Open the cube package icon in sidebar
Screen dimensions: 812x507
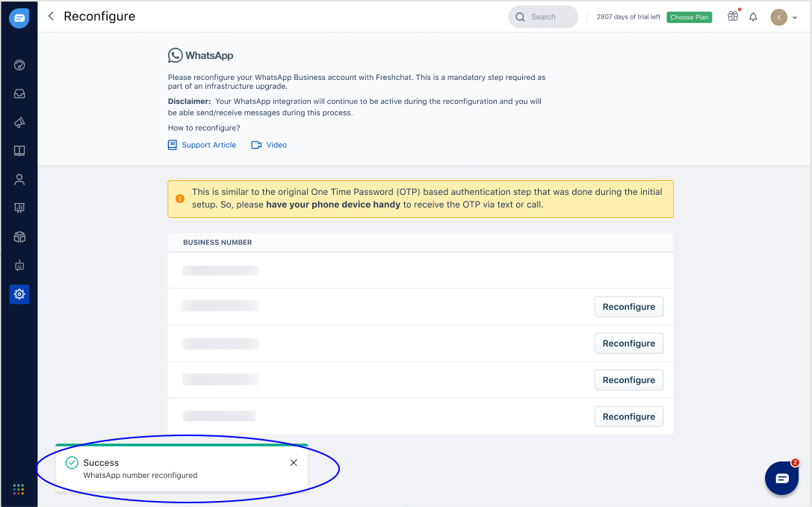point(19,237)
